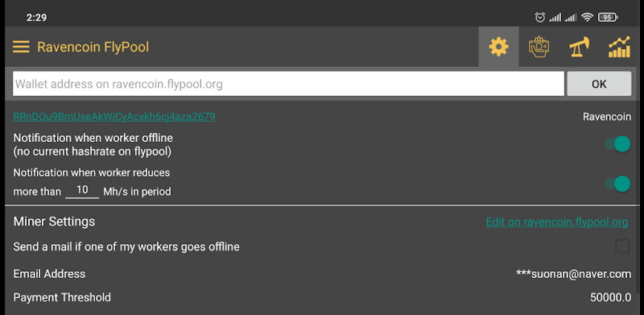Open Edit on ravencoin.flypool.org link

point(557,222)
